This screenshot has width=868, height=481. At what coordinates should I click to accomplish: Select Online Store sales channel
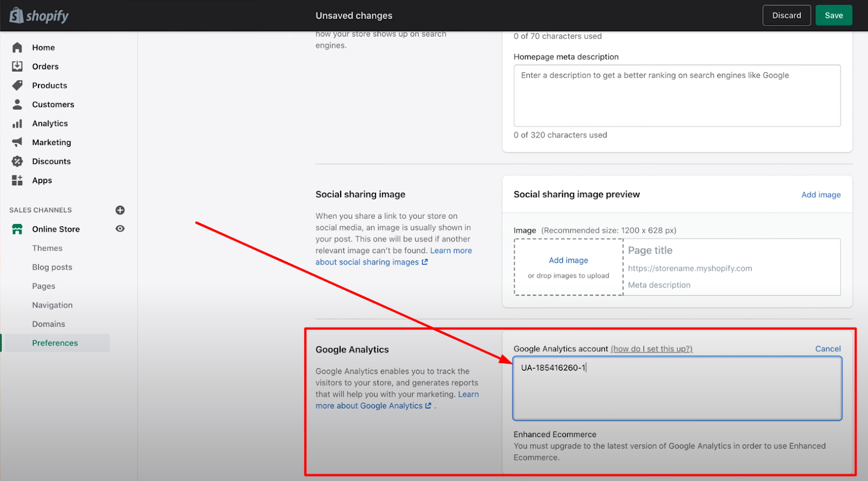pos(56,229)
